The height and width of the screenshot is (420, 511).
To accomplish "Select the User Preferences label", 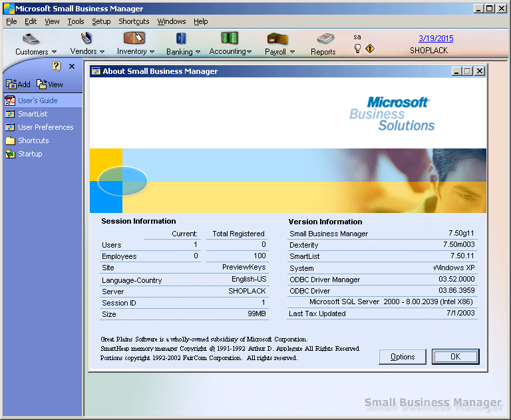I will [46, 127].
